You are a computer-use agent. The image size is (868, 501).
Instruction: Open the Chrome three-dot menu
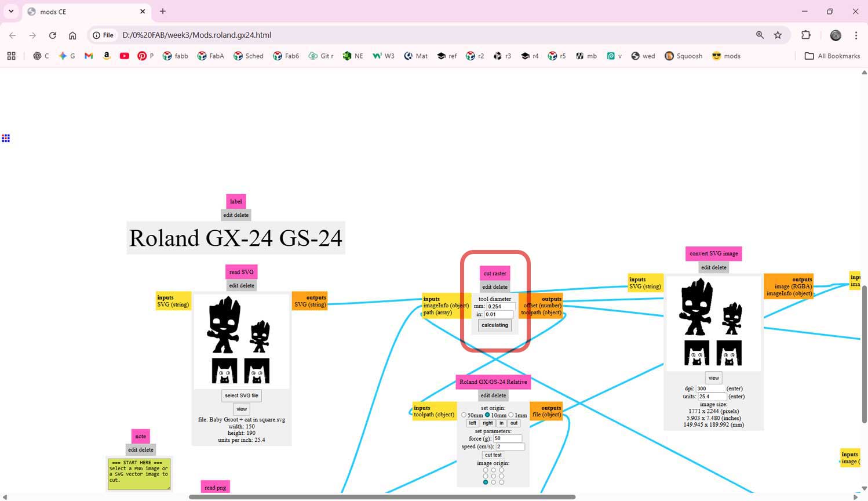856,35
